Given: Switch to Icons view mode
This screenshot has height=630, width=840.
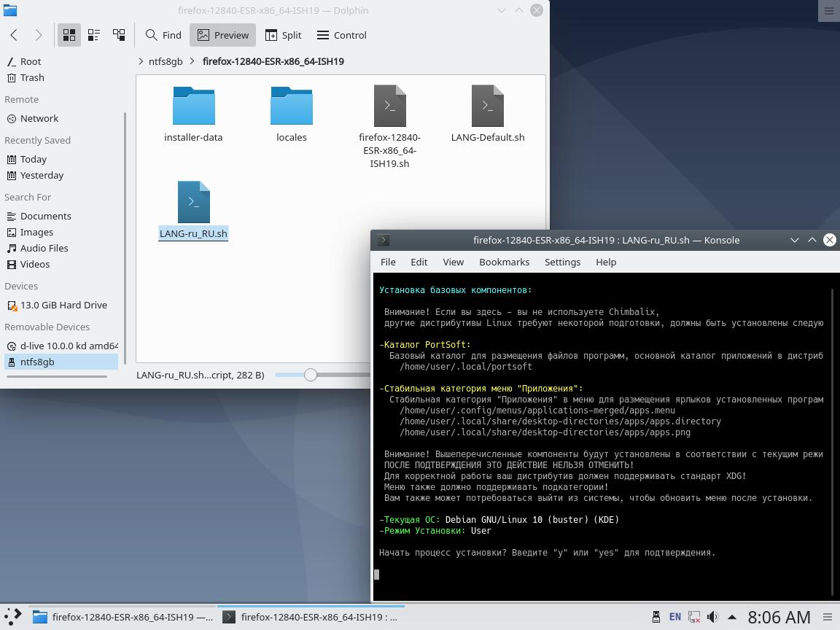Looking at the screenshot, I should (x=69, y=35).
